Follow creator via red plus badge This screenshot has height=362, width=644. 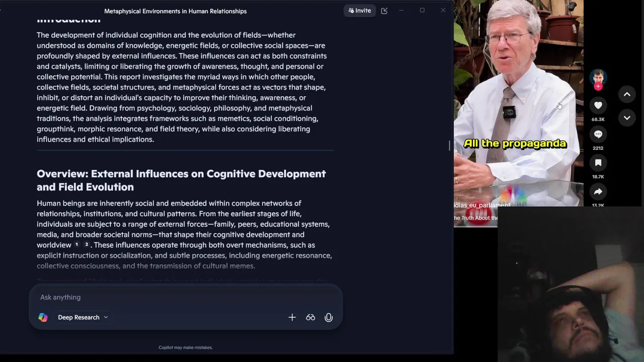(598, 86)
